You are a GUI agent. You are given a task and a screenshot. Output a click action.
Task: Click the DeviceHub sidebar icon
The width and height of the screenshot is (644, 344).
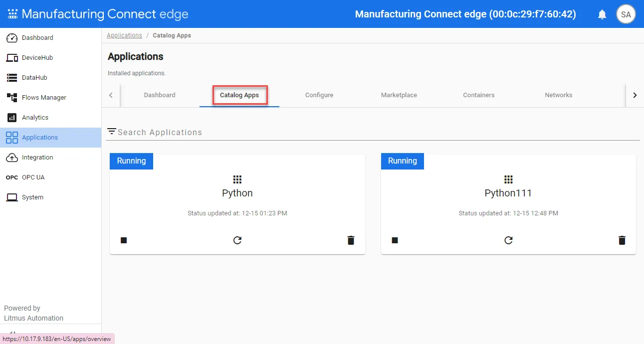tap(12, 58)
